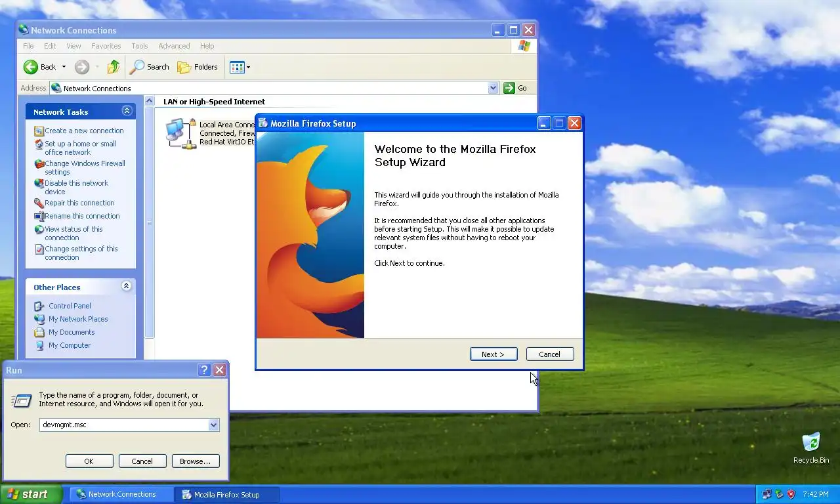The height and width of the screenshot is (504, 840).
Task: Click the Run Open text field
Action: pyautogui.click(x=123, y=425)
